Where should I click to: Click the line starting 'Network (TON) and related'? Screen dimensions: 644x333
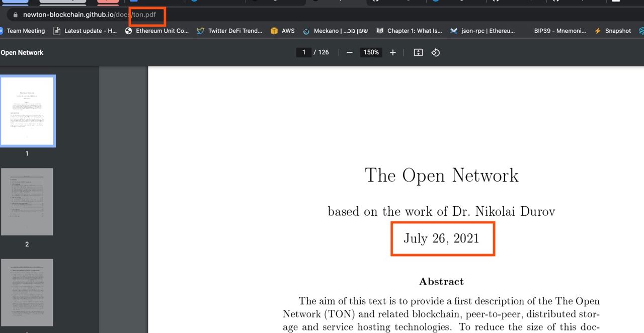click(441, 314)
